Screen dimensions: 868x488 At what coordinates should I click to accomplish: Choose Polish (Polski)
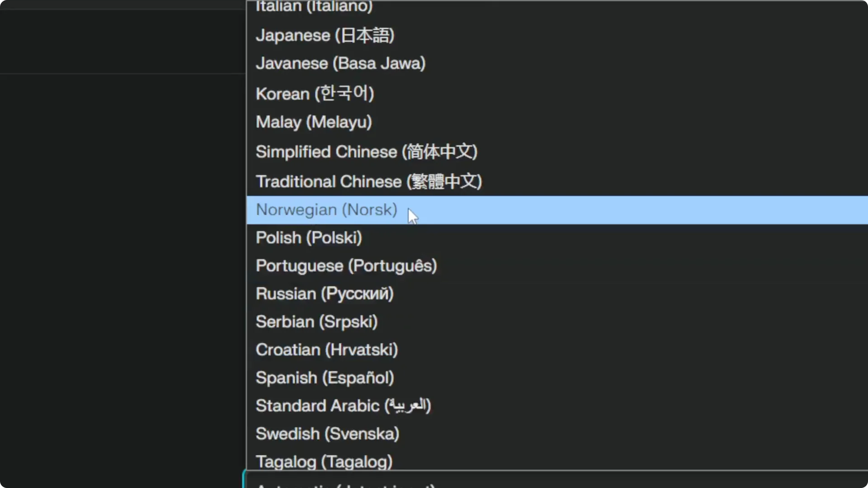[x=309, y=237]
